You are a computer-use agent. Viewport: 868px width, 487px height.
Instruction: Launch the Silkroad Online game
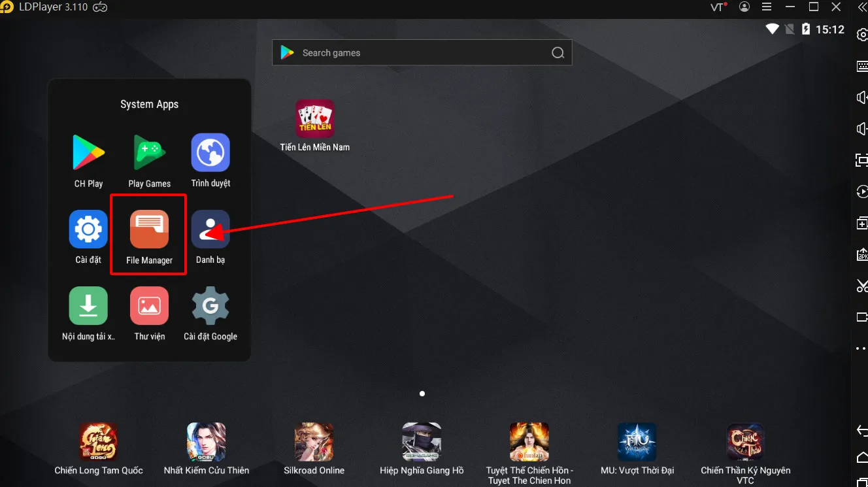(x=314, y=442)
